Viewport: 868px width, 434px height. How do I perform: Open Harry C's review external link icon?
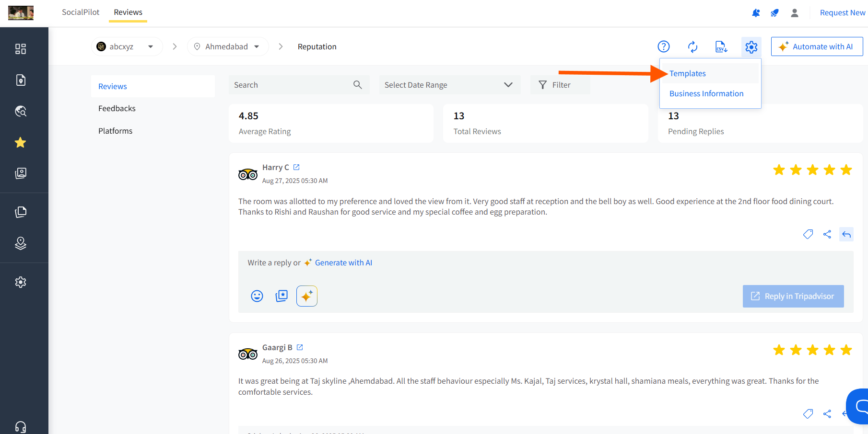[x=296, y=167]
